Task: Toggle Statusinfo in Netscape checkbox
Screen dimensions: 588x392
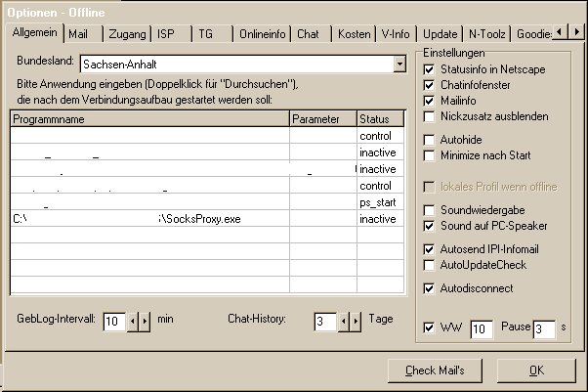Action: tap(429, 69)
